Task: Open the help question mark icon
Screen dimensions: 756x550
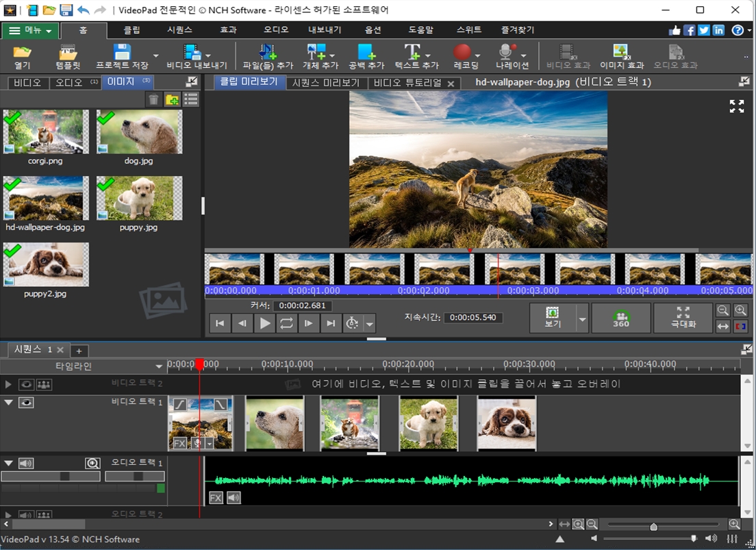Action: (738, 30)
